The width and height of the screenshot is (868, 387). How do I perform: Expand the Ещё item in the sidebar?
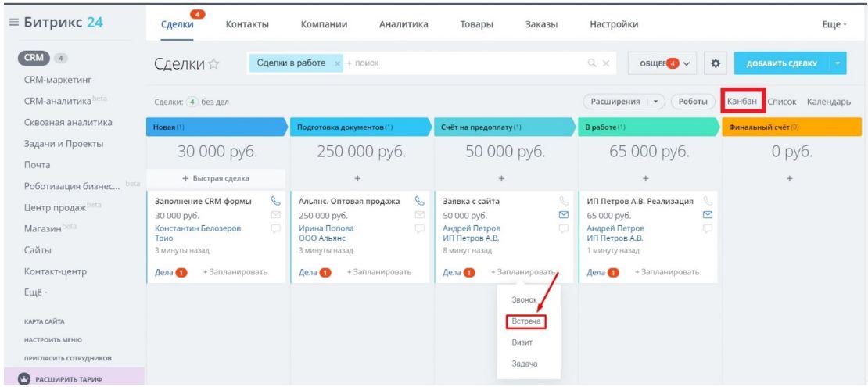pos(37,293)
